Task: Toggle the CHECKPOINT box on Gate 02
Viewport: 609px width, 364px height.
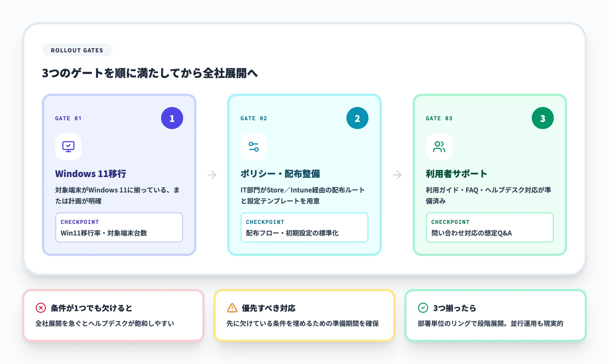Action: pyautogui.click(x=304, y=227)
